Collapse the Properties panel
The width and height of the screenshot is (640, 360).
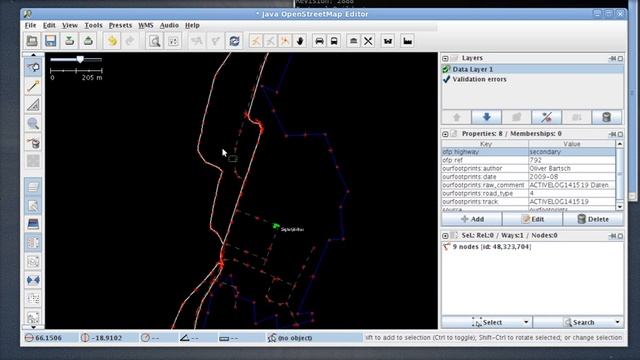coord(445,134)
